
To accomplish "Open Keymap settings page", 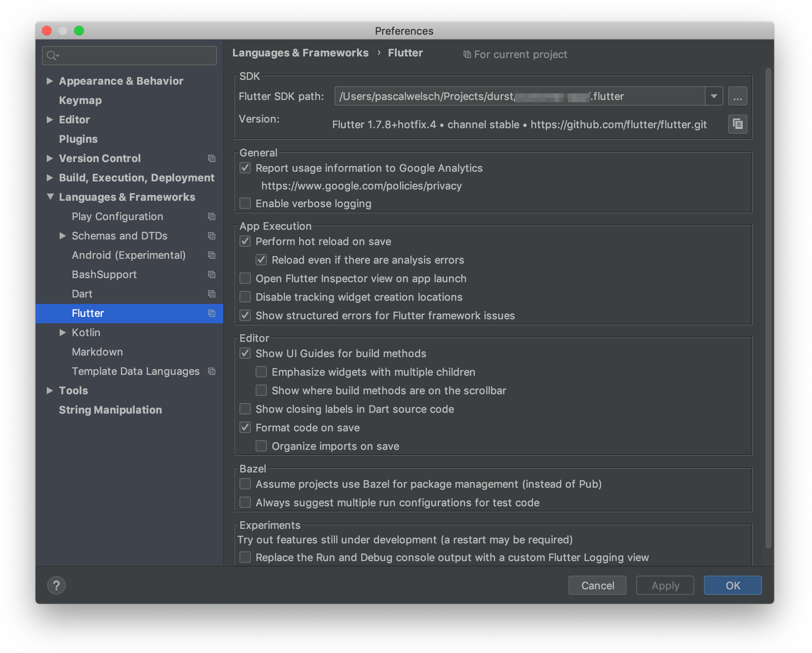I will (80, 100).
